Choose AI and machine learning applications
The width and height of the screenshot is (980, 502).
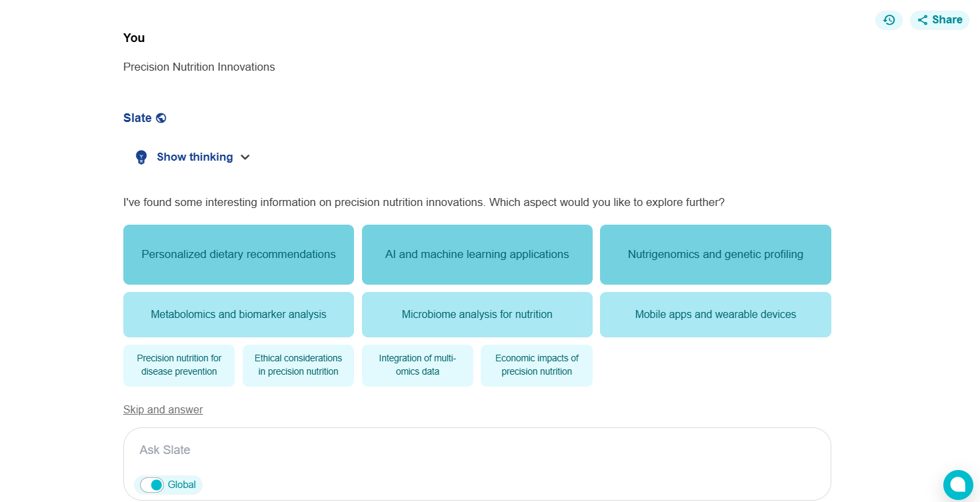coord(477,255)
